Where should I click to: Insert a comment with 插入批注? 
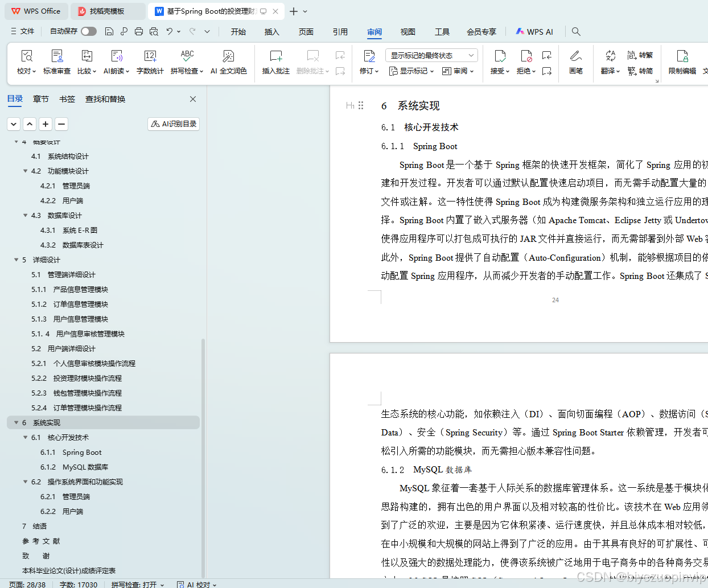click(276, 62)
